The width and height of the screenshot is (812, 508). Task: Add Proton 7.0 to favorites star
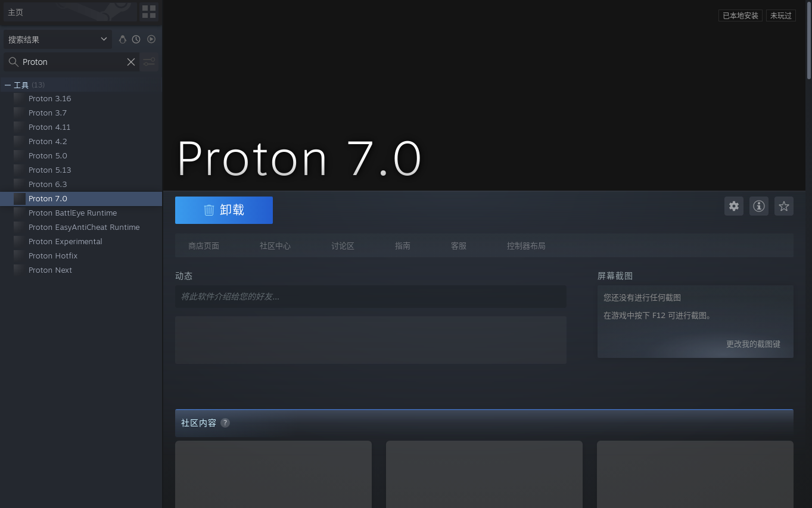784,206
